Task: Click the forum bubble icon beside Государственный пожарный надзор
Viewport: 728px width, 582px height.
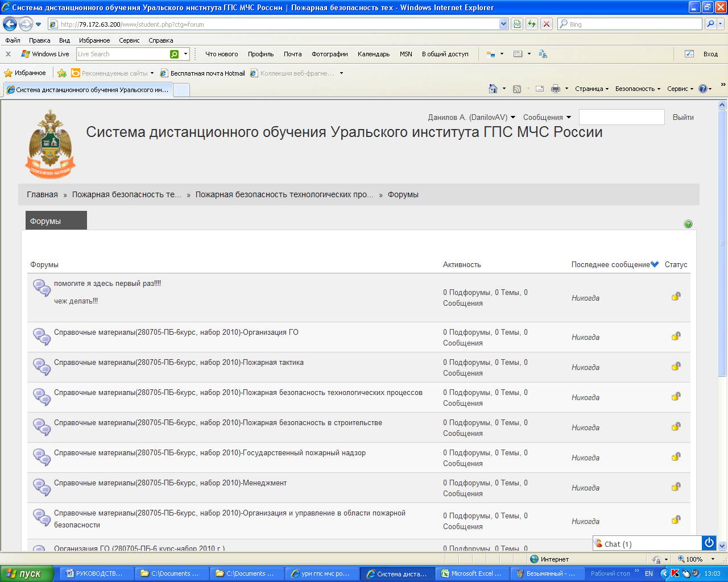Action: point(42,457)
